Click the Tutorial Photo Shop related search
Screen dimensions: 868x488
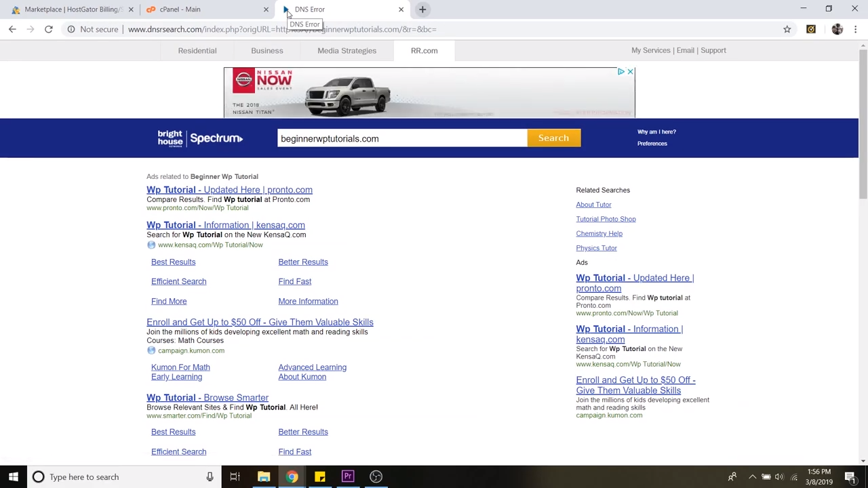606,219
